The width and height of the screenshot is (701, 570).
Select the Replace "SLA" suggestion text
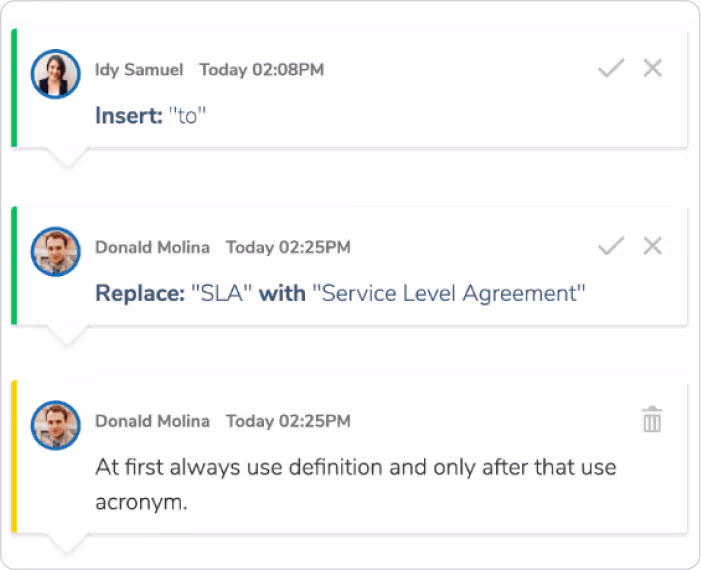coord(340,294)
